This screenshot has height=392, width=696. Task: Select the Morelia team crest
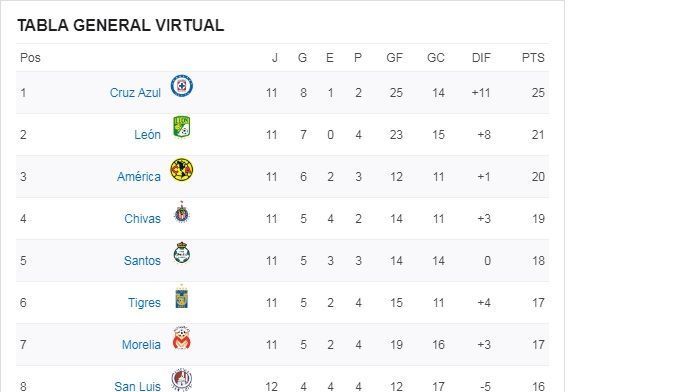click(182, 338)
